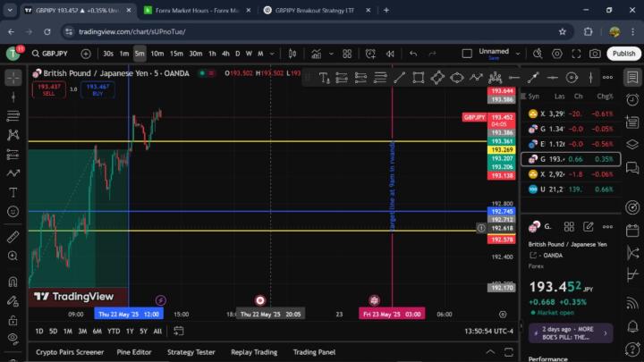
Task: Open the layout setup square icon
Action: 467,54
